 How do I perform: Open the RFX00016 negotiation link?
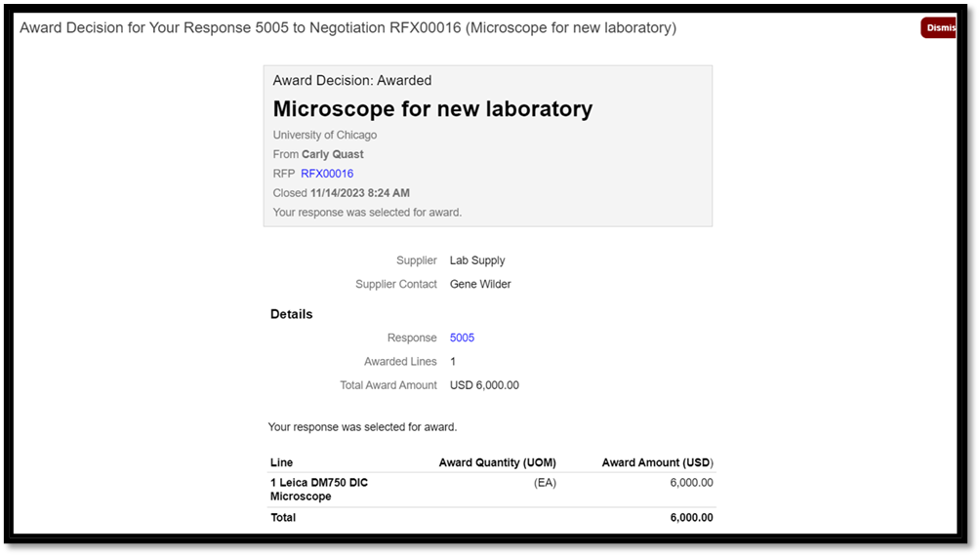(327, 174)
